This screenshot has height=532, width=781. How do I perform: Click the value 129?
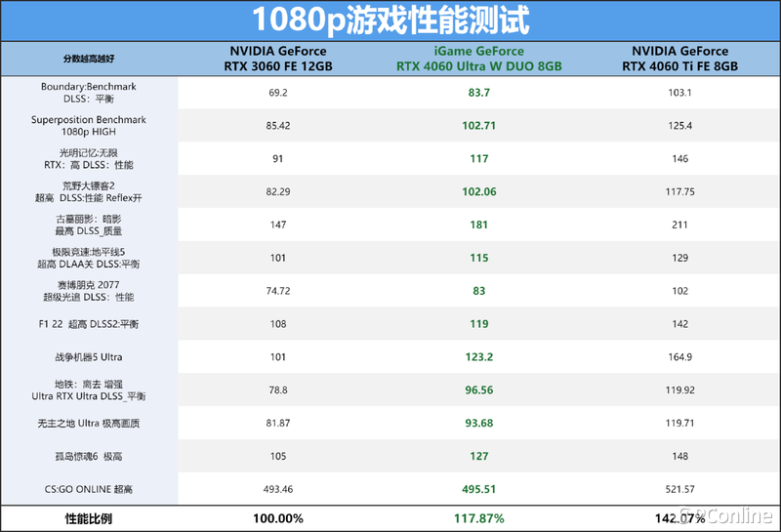[679, 258]
